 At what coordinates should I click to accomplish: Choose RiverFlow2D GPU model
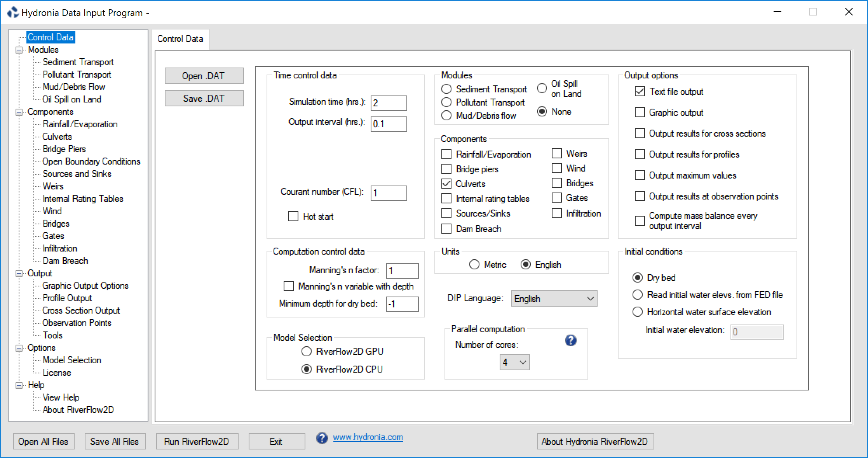307,351
